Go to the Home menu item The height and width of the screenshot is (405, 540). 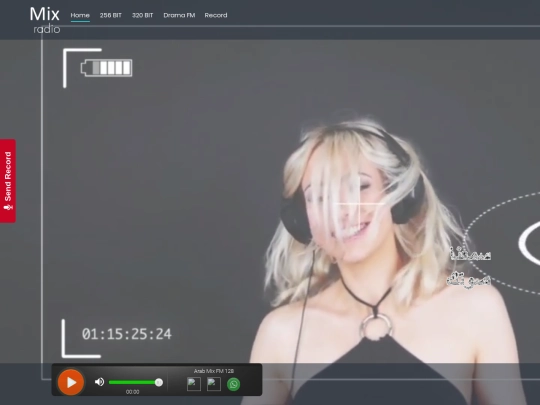tap(80, 15)
